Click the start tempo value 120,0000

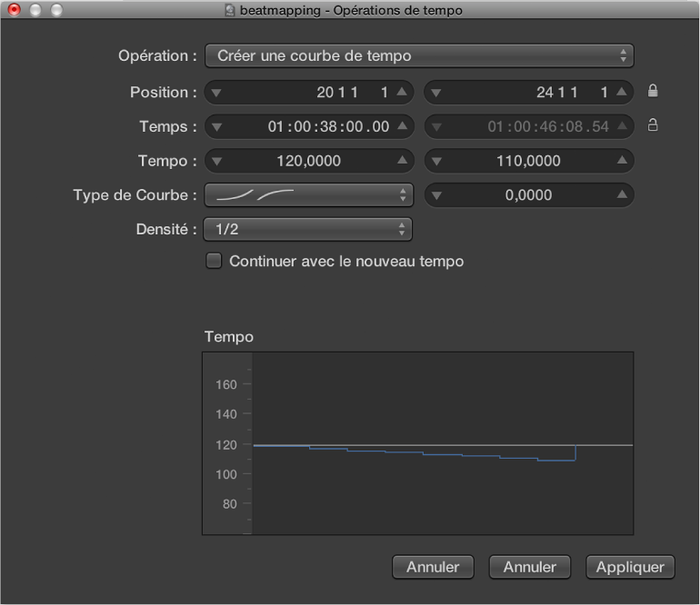[x=308, y=161]
